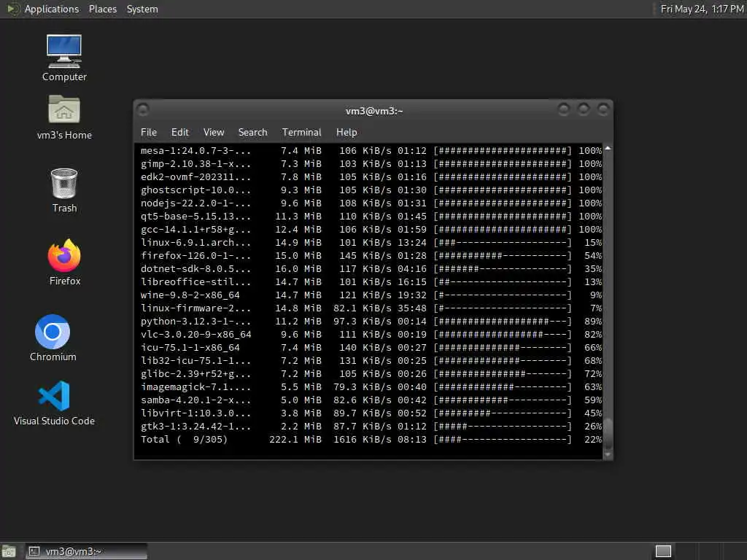747x560 pixels.
Task: Open the System menu
Action: (x=142, y=9)
